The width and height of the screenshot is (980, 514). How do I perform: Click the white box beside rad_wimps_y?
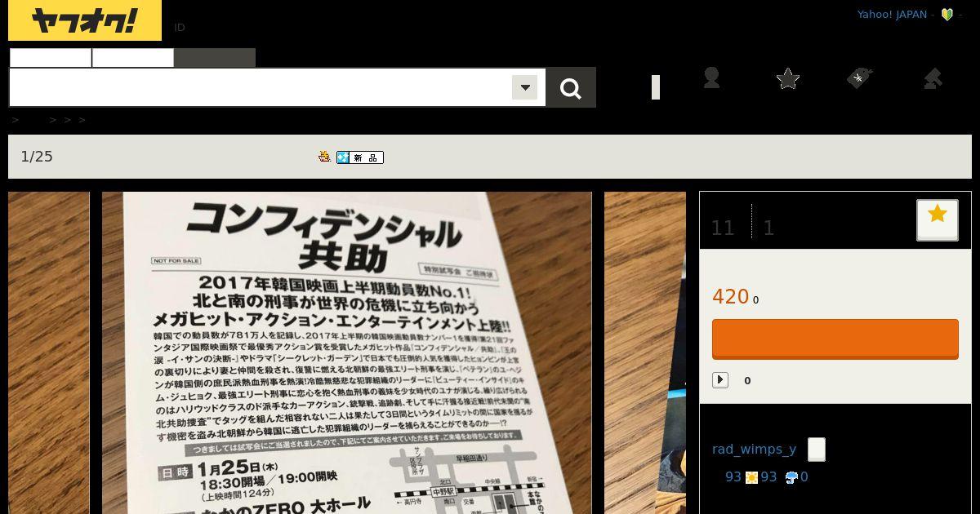pos(817,450)
